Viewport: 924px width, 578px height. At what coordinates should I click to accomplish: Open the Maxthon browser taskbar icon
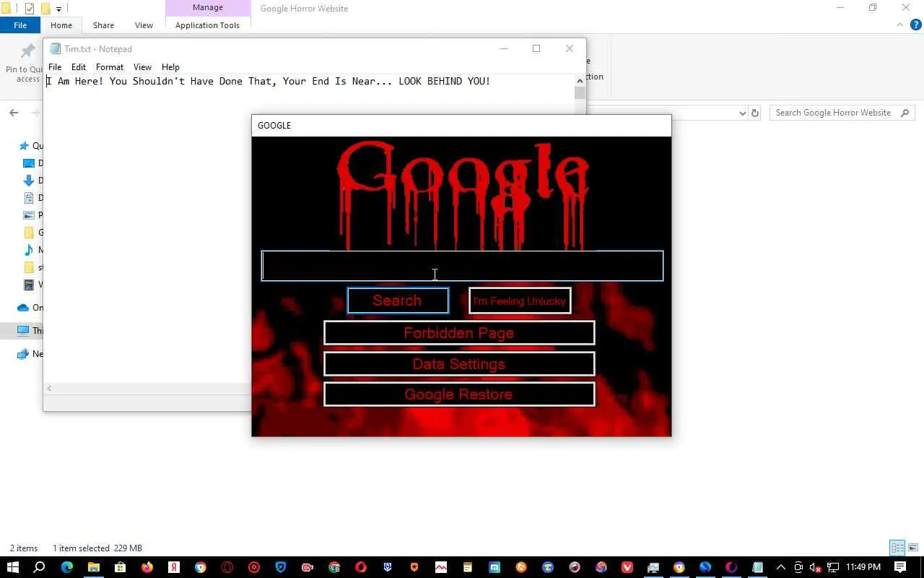click(494, 567)
